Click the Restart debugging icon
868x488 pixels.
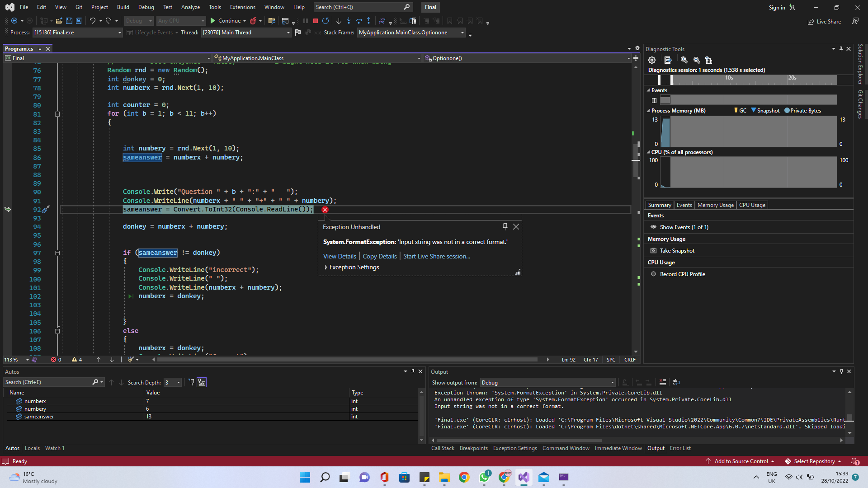[x=325, y=21]
